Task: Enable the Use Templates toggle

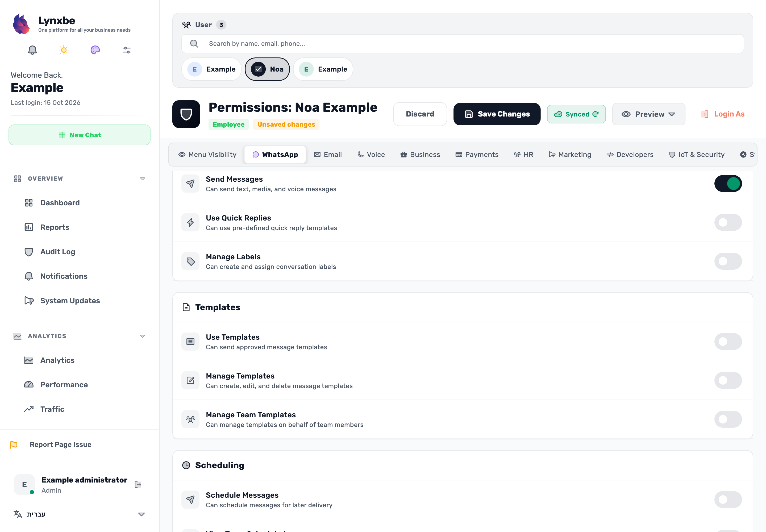Action: point(728,342)
